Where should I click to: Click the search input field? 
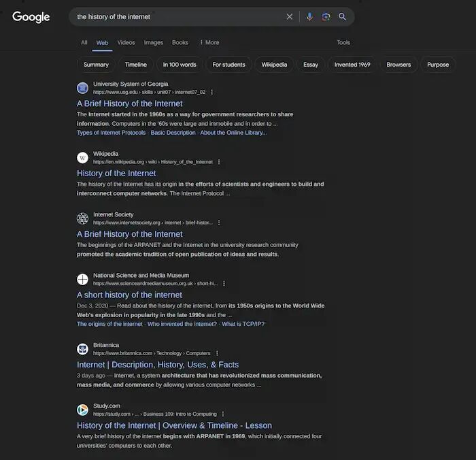pyautogui.click(x=179, y=17)
